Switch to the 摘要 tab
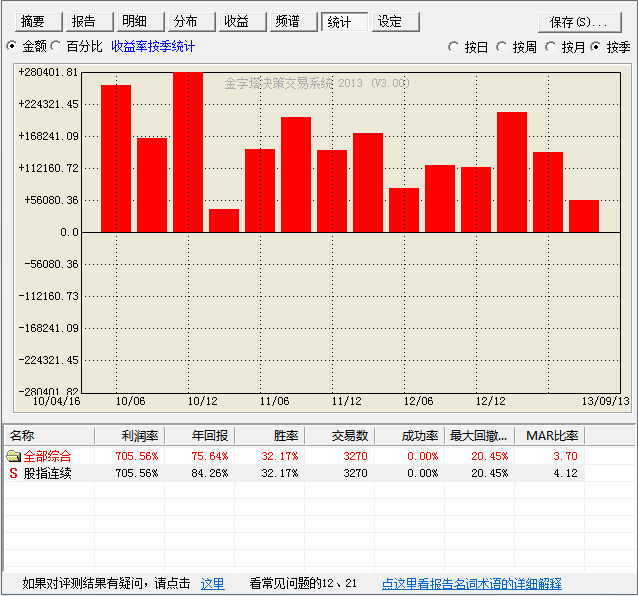The height and width of the screenshot is (596, 638). pos(39,22)
